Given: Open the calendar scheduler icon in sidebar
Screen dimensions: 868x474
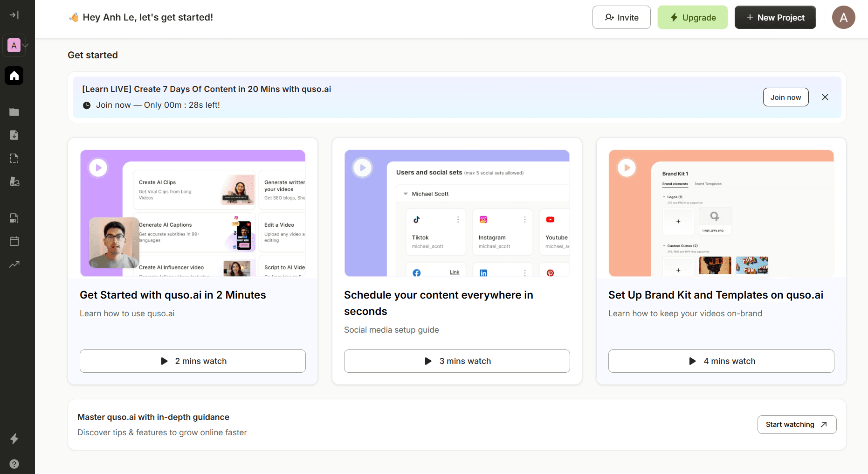Looking at the screenshot, I should pyautogui.click(x=14, y=241).
